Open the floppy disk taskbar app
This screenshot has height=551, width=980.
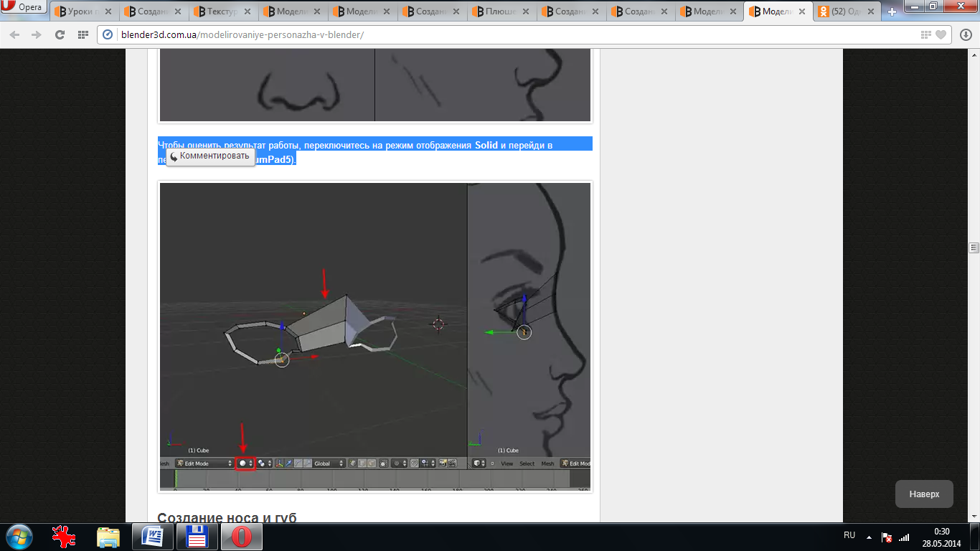point(196,537)
